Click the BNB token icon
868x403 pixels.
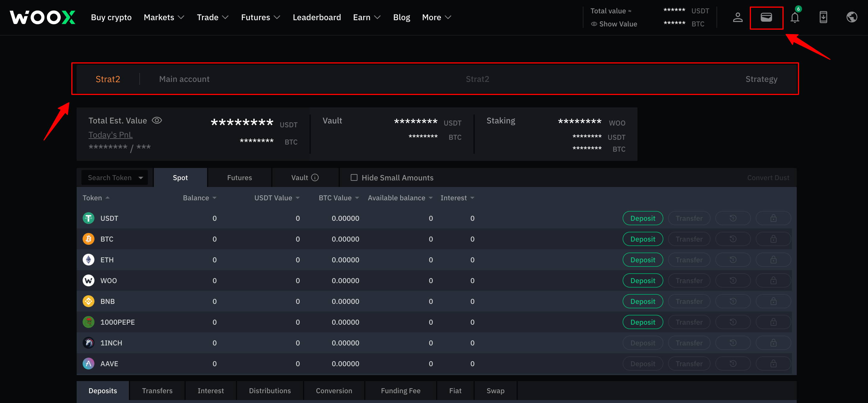[x=88, y=301]
